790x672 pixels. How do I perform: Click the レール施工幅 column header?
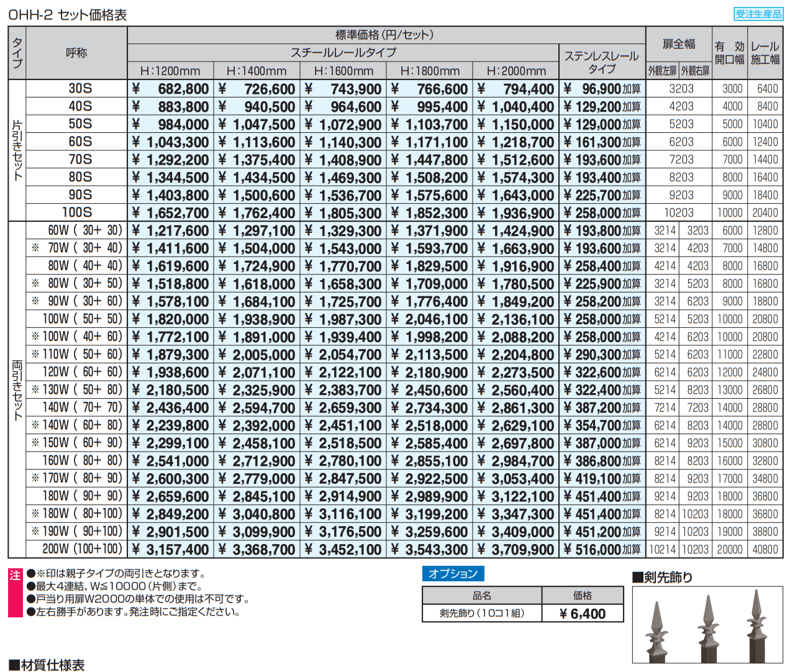766,52
